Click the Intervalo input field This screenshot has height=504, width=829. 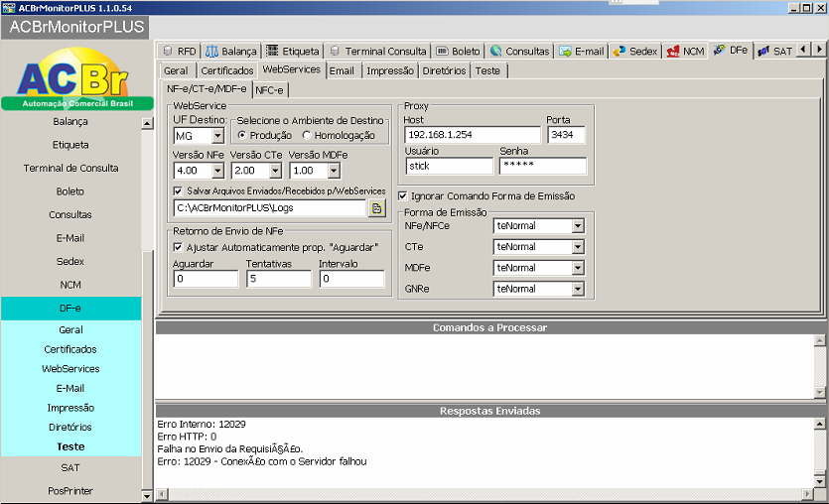pos(351,279)
